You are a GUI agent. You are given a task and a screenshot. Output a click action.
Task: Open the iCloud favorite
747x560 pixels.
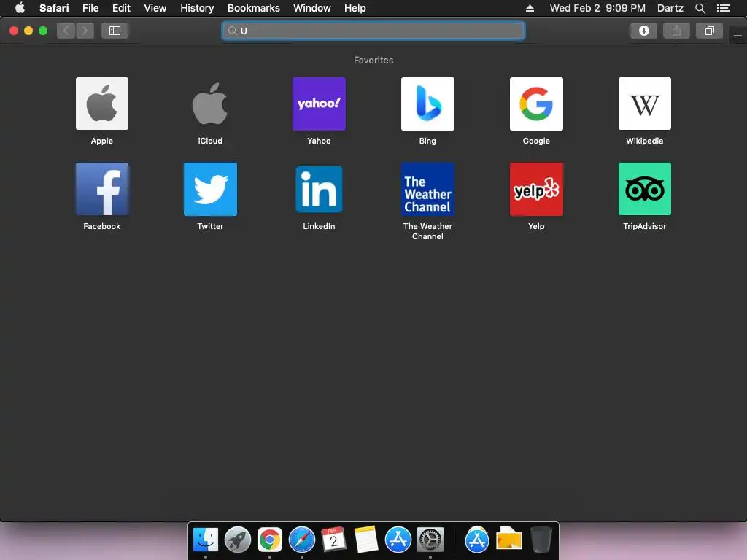pyautogui.click(x=210, y=104)
